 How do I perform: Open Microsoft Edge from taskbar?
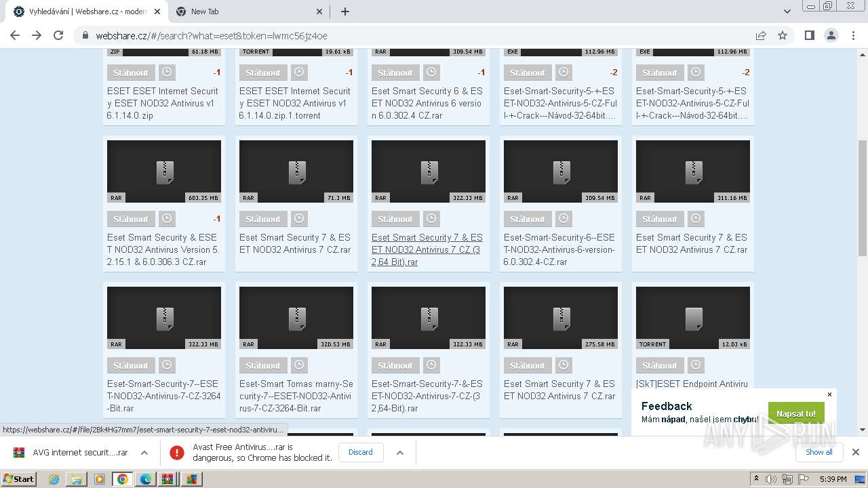click(x=145, y=479)
